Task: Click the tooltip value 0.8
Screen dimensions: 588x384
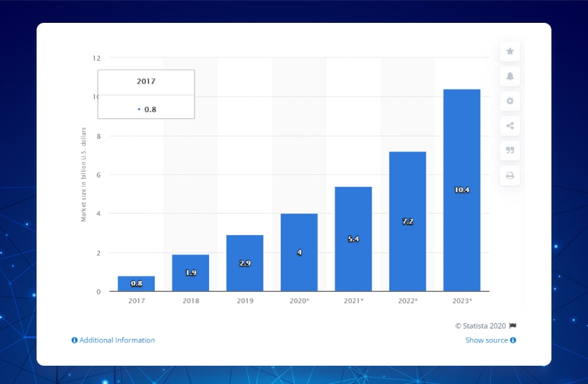Action: pos(150,110)
